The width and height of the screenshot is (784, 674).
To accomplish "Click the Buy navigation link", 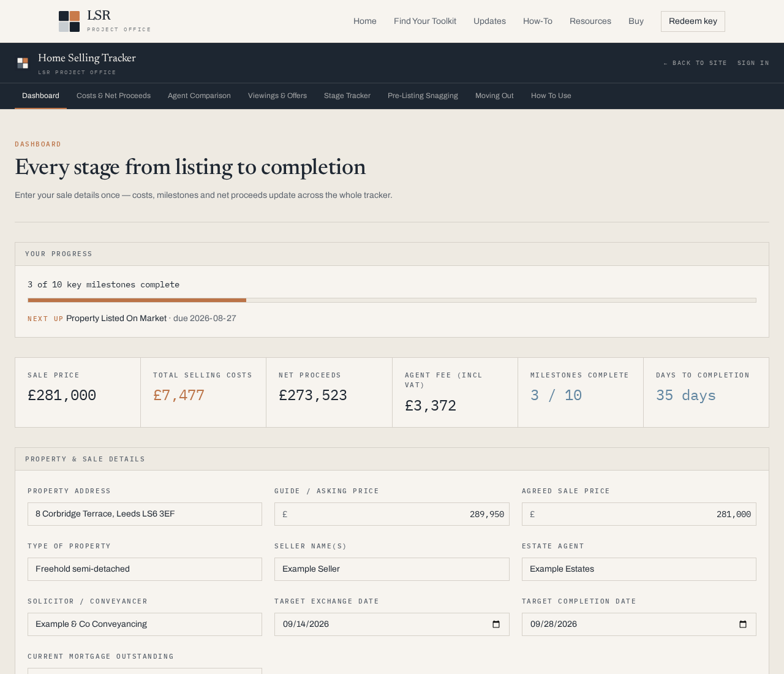I will click(x=636, y=21).
